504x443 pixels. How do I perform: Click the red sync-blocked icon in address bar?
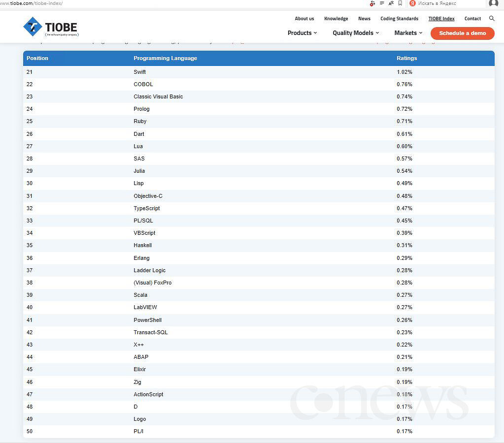coord(372,3)
